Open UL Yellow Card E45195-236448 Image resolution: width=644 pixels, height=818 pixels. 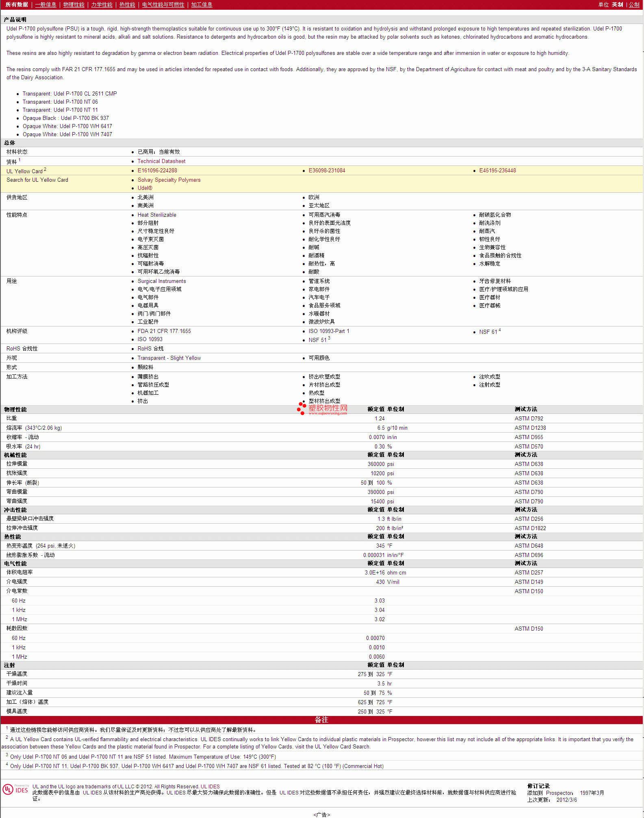[497, 171]
